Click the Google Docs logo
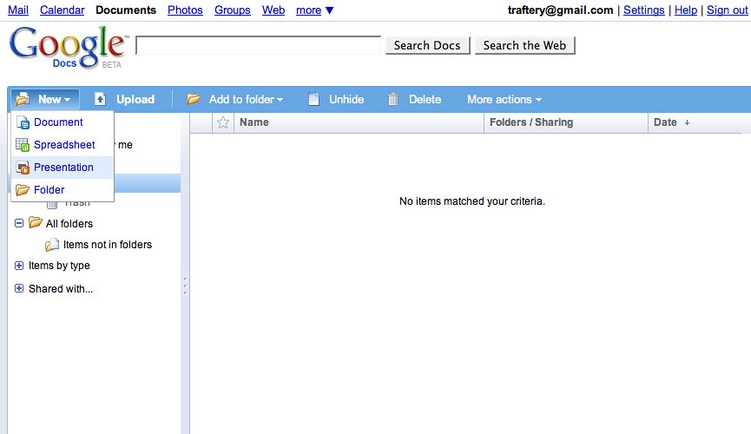 point(68,47)
